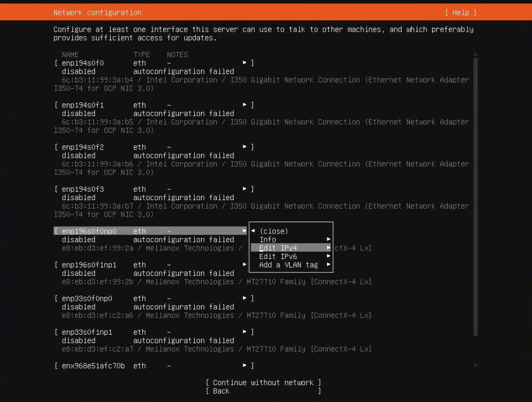Select Info for enp196s0f0np0
Image resolution: width=532 pixels, height=402 pixels.
coord(268,239)
